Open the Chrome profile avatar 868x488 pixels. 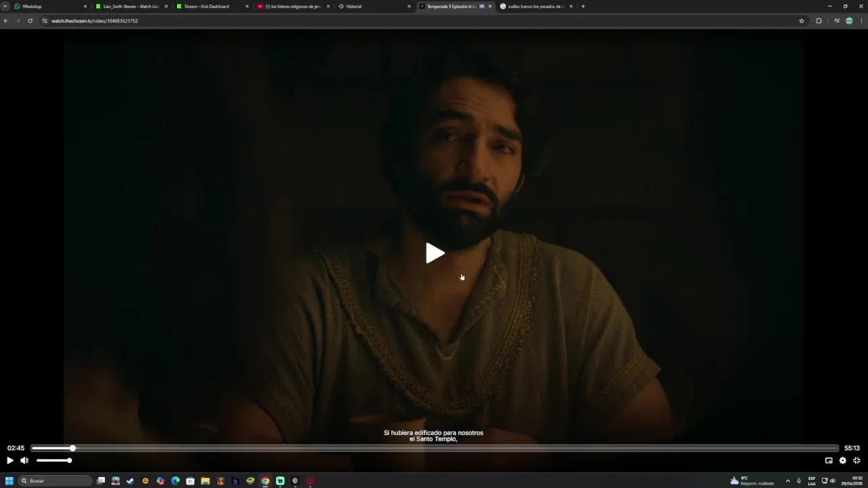[849, 21]
